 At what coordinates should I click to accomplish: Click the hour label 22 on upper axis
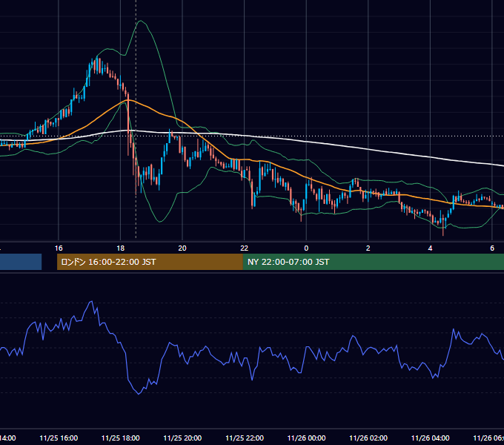coord(245,248)
